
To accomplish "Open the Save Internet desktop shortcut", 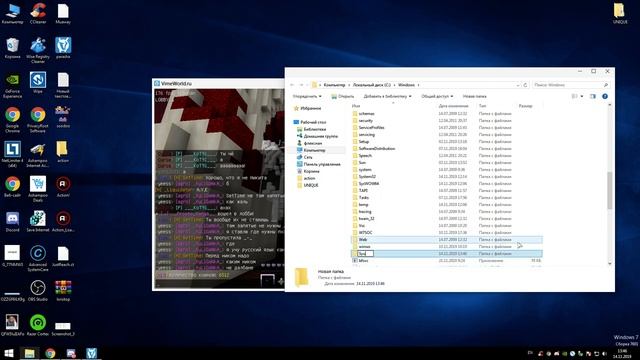I will point(38,222).
